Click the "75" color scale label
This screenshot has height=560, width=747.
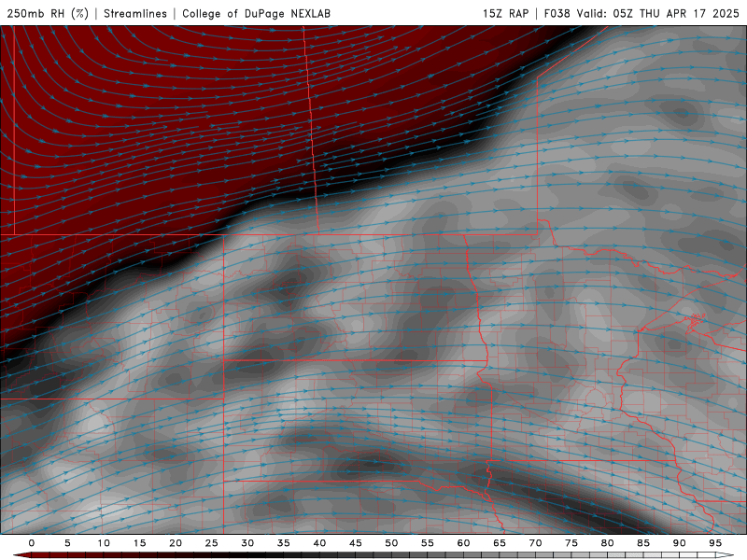pyautogui.click(x=571, y=543)
